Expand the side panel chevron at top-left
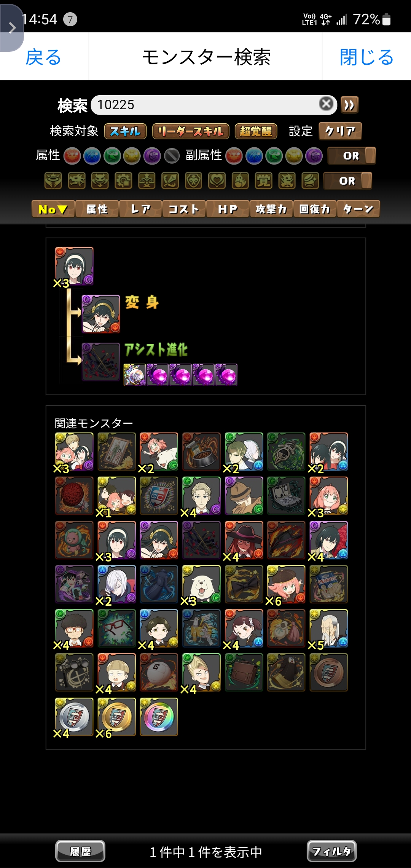 [12, 28]
